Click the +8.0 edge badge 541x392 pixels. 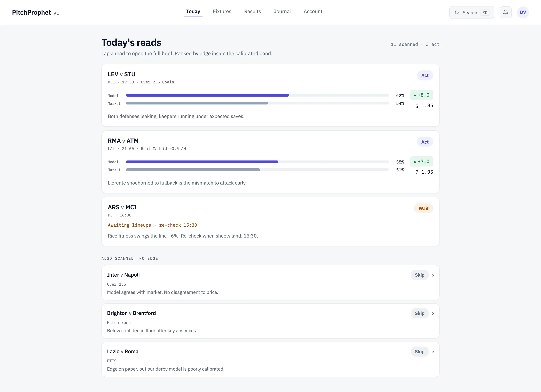[x=421, y=95]
